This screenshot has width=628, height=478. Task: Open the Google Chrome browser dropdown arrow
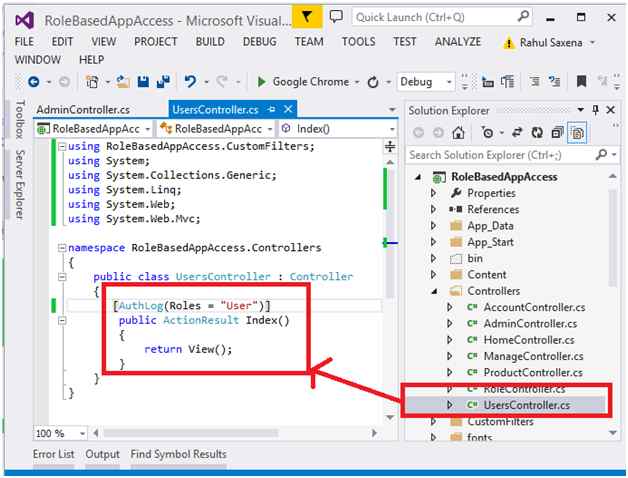[x=357, y=83]
